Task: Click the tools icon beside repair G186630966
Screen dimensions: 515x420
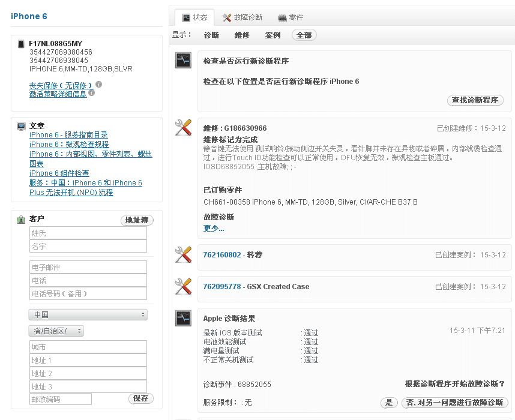Action: (183, 127)
